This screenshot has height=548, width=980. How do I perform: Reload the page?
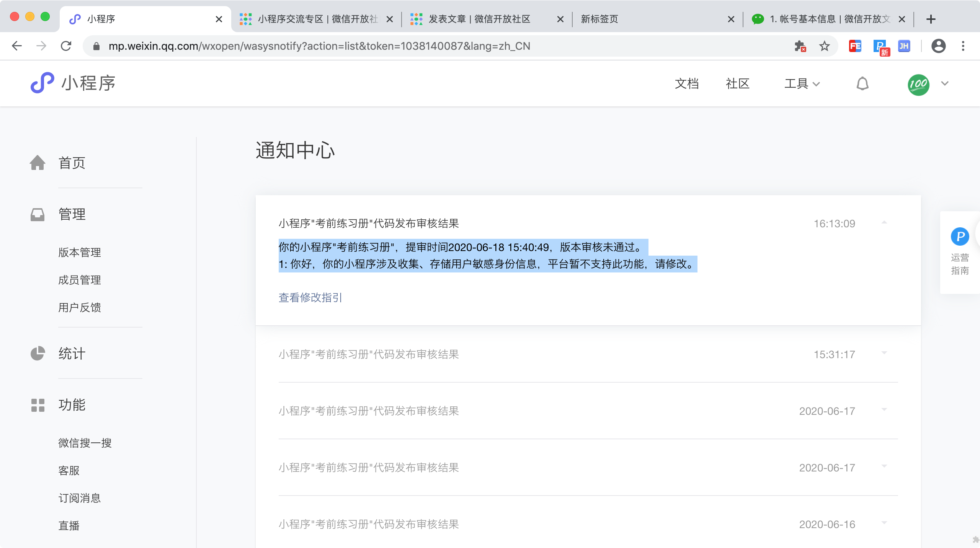(66, 46)
